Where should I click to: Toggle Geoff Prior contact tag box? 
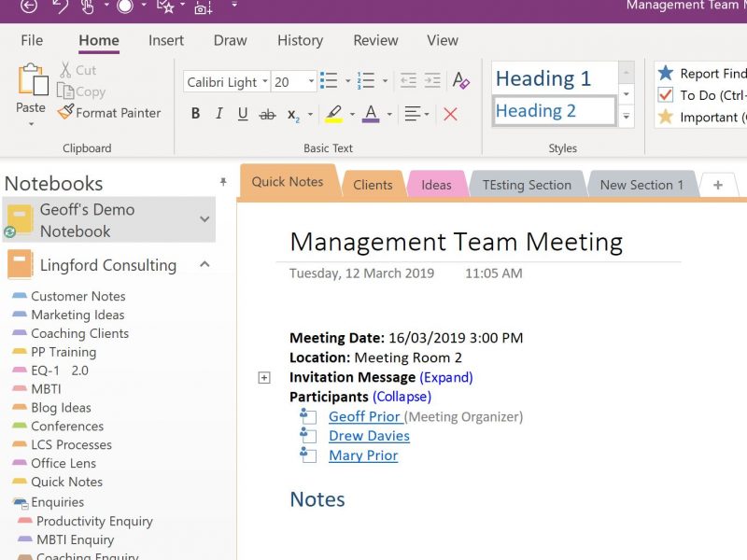(x=308, y=416)
